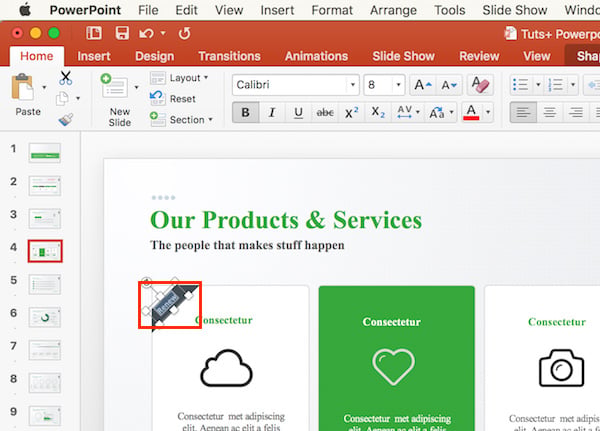This screenshot has width=600, height=431.
Task: Click the Format Painter brush icon
Action: [x=66, y=119]
